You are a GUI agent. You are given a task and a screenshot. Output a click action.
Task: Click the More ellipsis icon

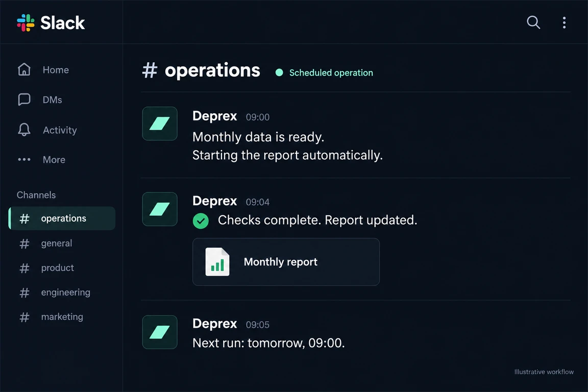[x=24, y=159]
